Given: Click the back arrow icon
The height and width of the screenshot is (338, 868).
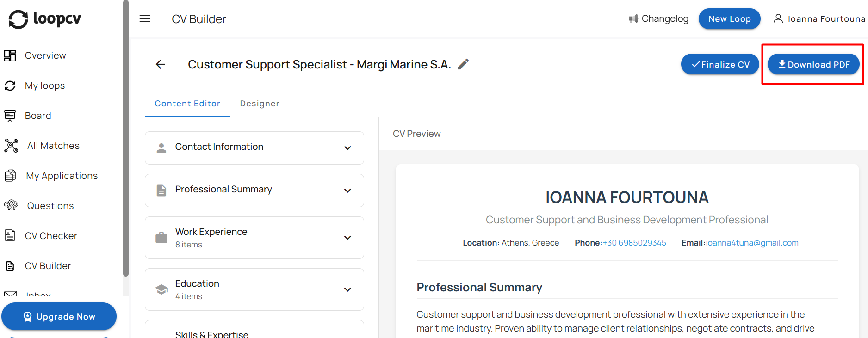Looking at the screenshot, I should click(161, 64).
